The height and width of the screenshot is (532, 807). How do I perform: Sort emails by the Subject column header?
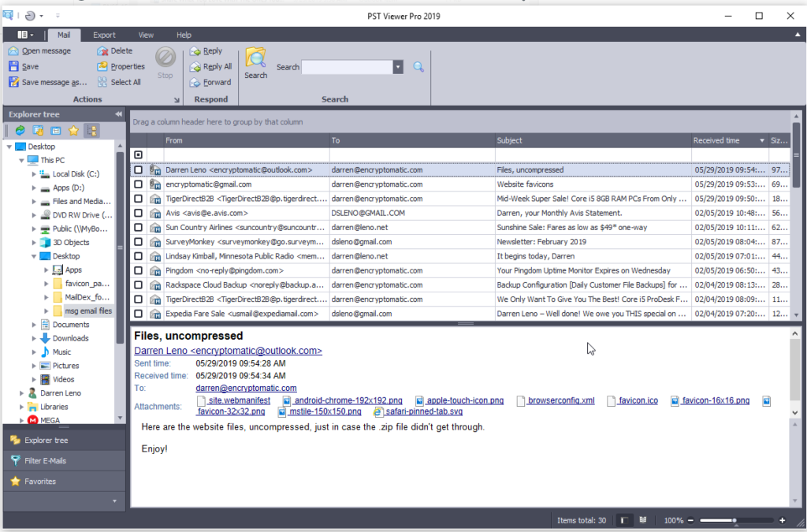(x=593, y=140)
